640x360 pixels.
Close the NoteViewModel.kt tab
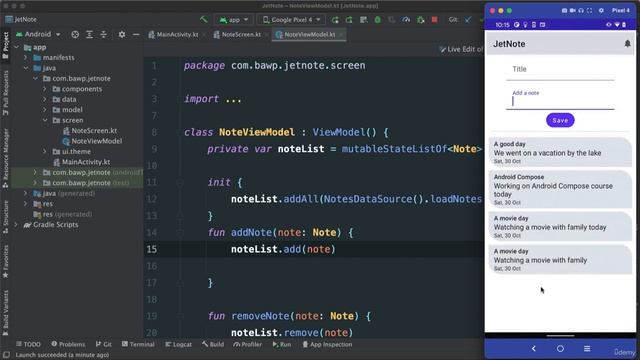[341, 35]
